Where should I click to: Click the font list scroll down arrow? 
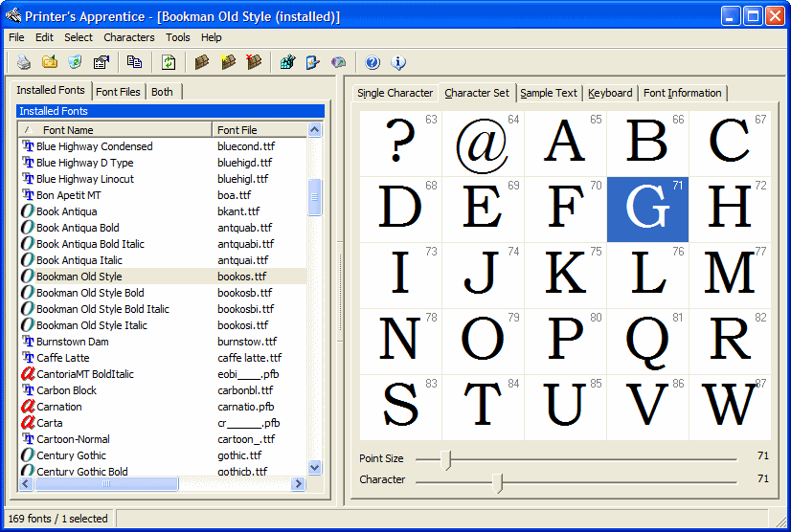tap(314, 468)
